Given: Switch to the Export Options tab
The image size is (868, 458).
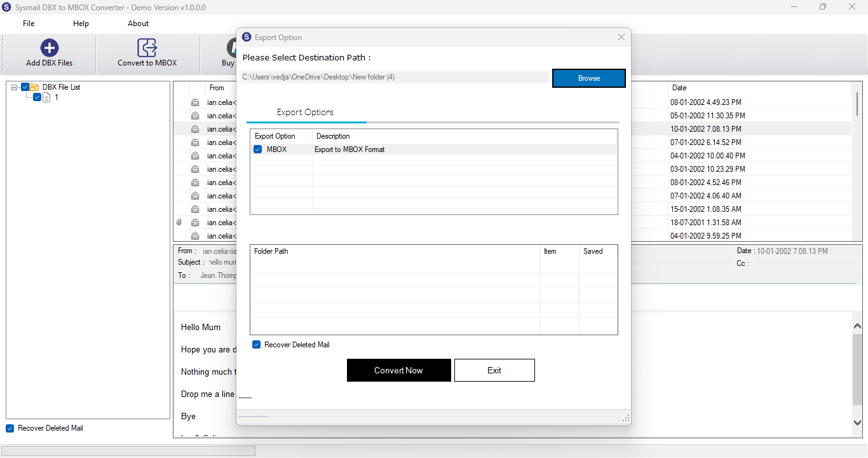Looking at the screenshot, I should (306, 113).
